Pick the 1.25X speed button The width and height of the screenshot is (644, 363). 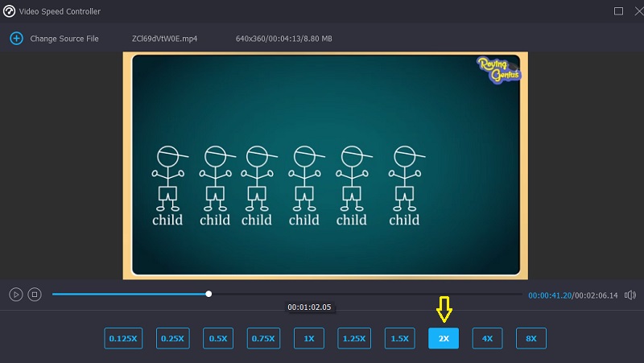[354, 339]
